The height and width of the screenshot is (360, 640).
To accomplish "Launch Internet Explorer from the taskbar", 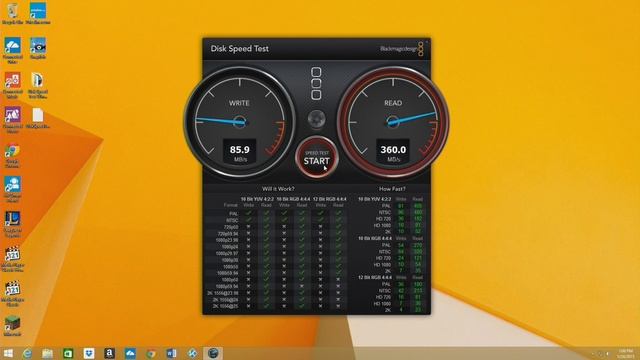I will [27, 353].
